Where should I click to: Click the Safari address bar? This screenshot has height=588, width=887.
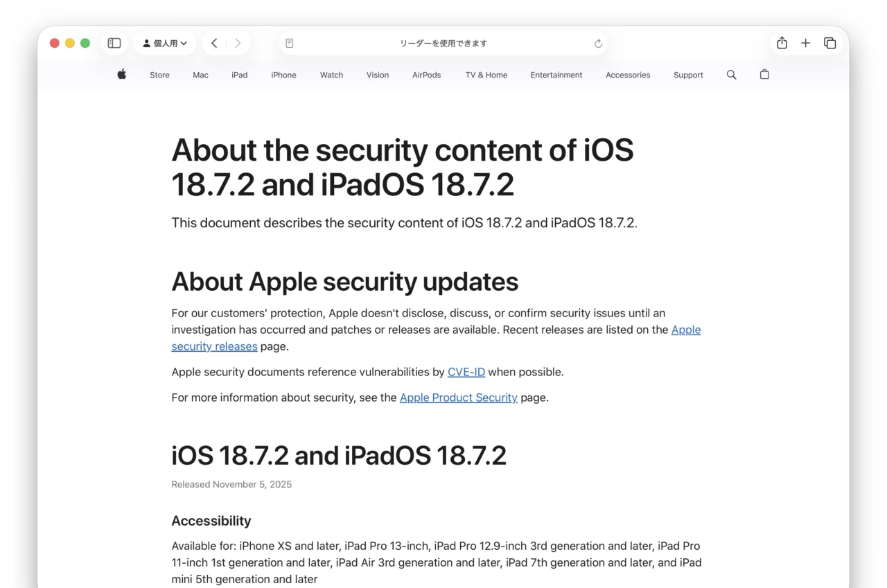pos(443,42)
